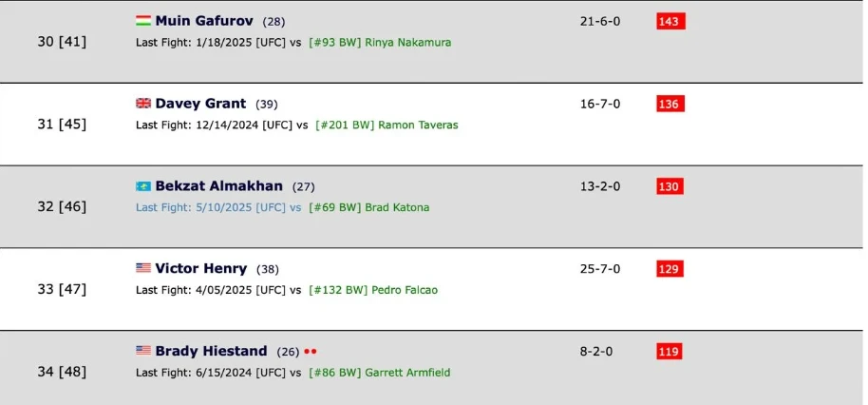868x405 pixels.
Task: Open Victor Henry fighter profile
Action: 201,268
